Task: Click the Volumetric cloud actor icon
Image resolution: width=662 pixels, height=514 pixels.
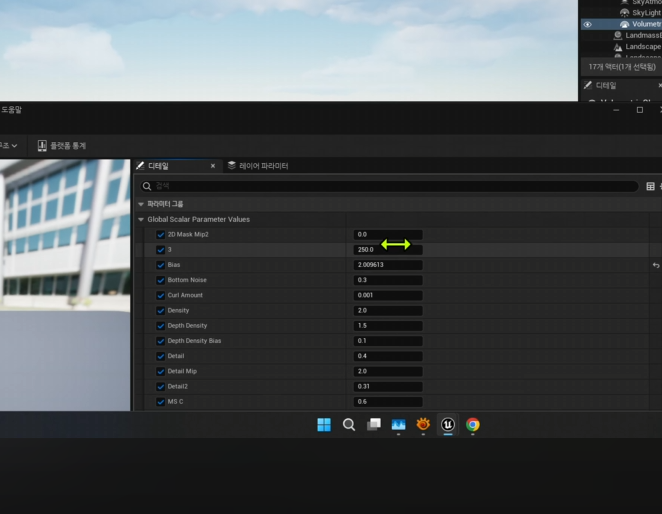Action: [x=625, y=24]
